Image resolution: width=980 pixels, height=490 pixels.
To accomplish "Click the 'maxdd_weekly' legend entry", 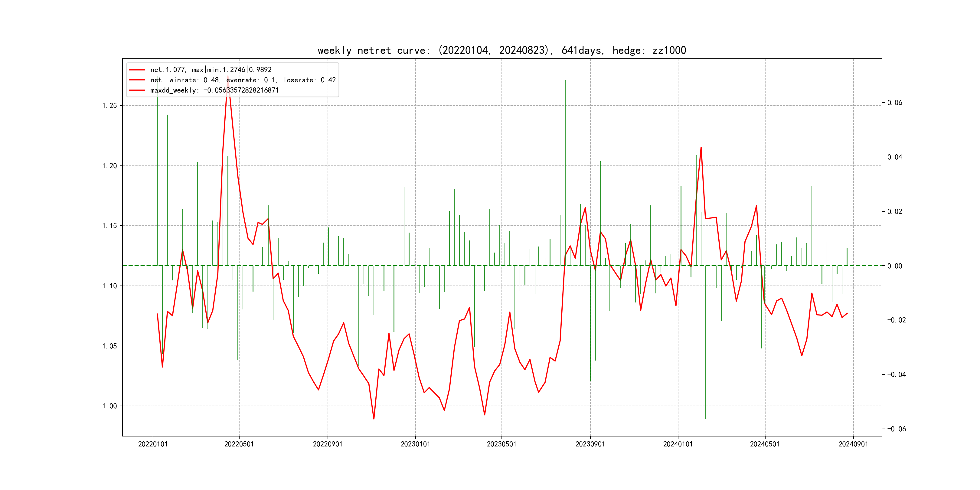I will pos(214,90).
